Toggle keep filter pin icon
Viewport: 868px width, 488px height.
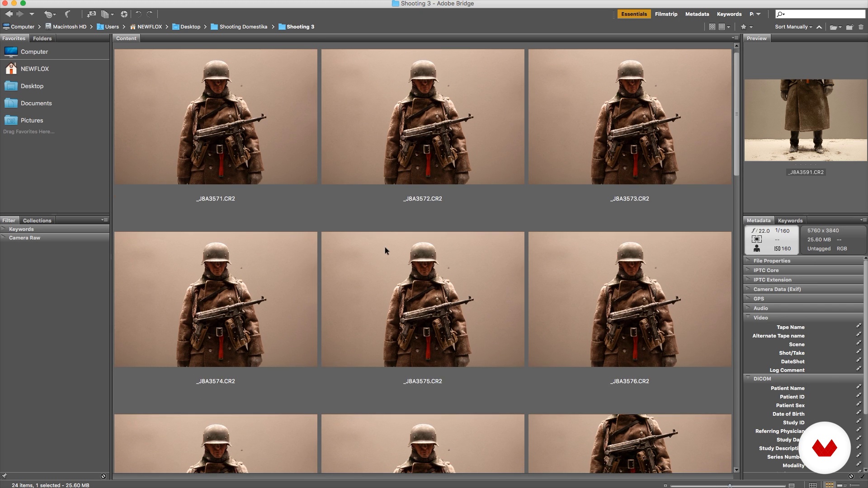click(x=4, y=476)
